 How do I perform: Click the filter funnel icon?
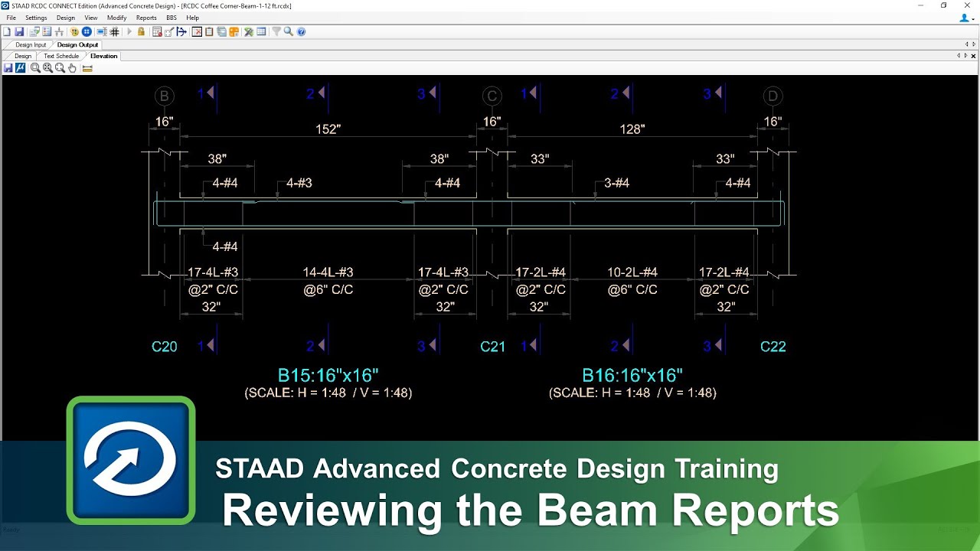coord(276,32)
